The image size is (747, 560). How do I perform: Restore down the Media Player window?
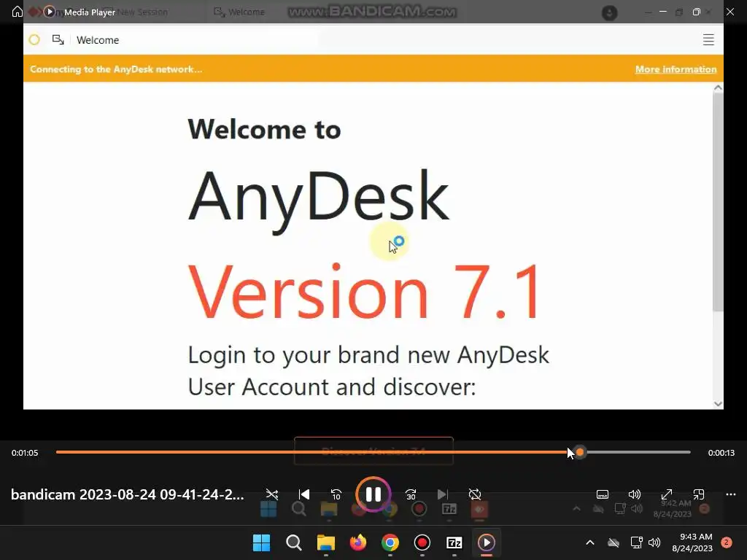pos(696,12)
